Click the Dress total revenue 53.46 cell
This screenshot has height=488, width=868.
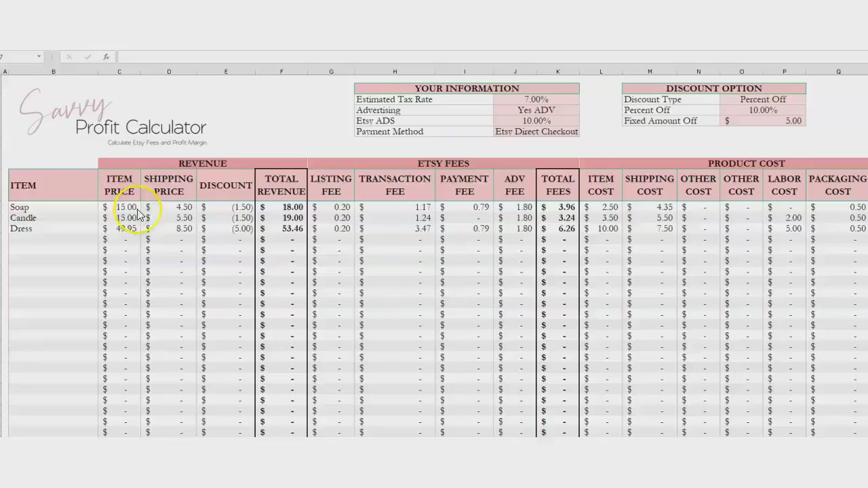click(281, 229)
